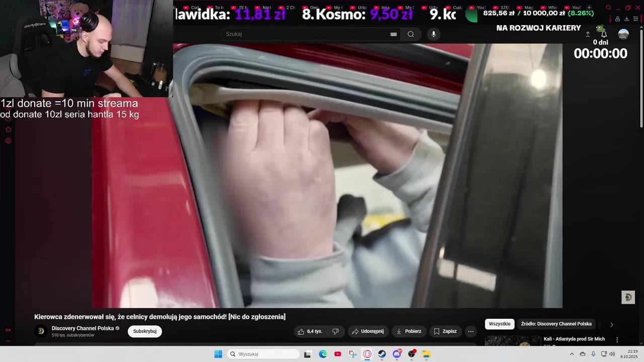Open the network tray icon
This screenshot has height=362, width=644.
(x=604, y=354)
